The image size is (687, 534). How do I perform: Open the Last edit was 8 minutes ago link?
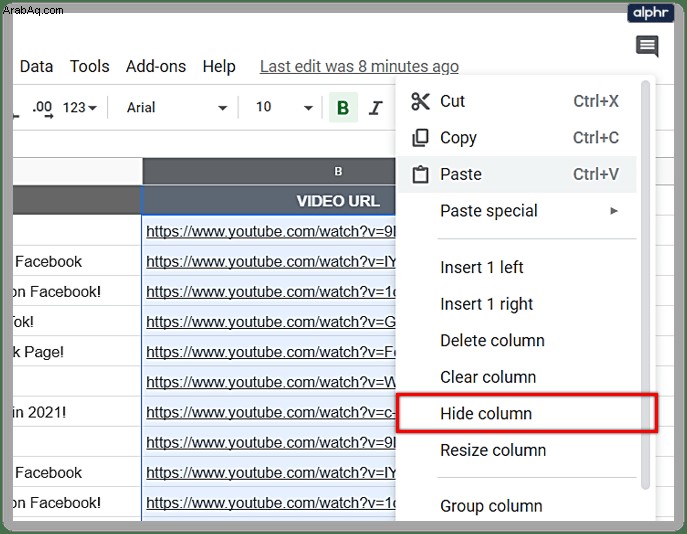click(x=359, y=67)
